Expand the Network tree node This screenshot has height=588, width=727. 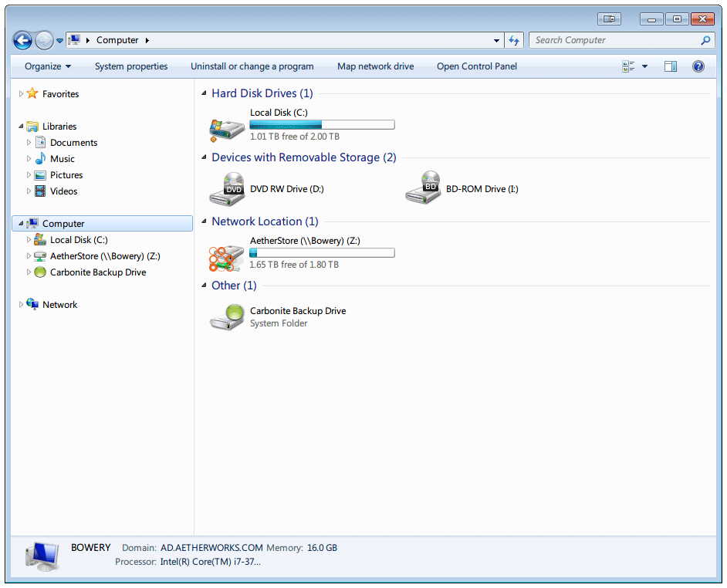tap(21, 305)
